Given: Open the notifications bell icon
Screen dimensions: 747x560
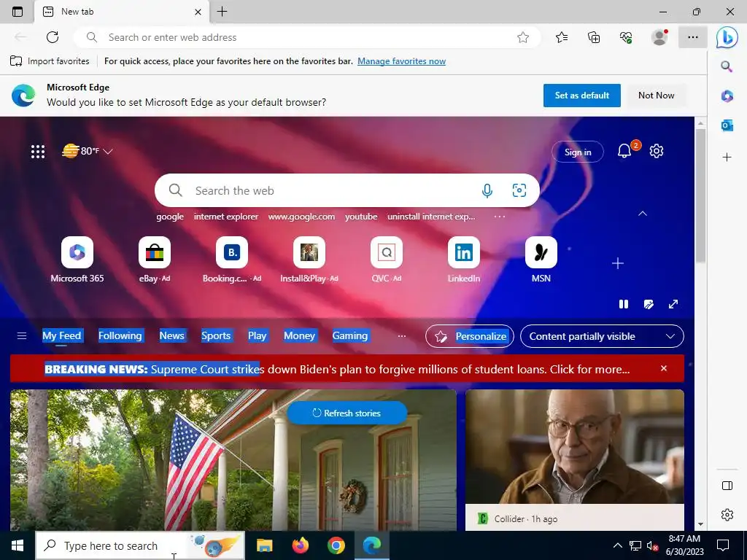Looking at the screenshot, I should 624,151.
